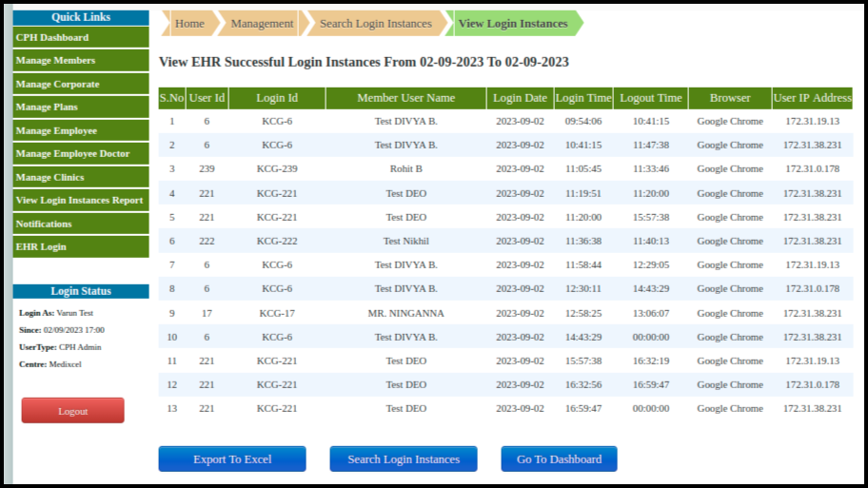Open View Login Instances Report
Image resolution: width=868 pixels, height=488 pixels.
pyautogui.click(x=81, y=201)
